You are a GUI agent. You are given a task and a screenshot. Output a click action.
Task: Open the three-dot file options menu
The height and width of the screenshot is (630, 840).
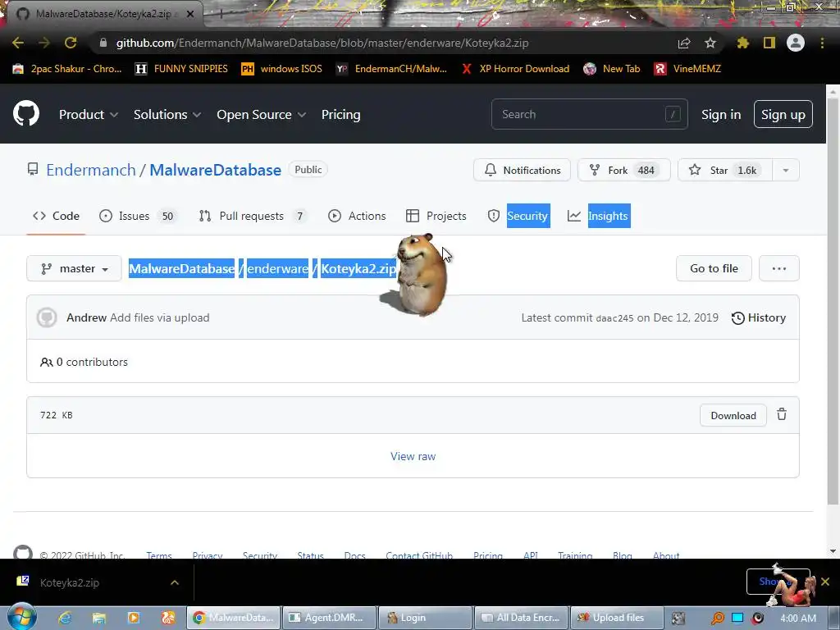(x=779, y=268)
